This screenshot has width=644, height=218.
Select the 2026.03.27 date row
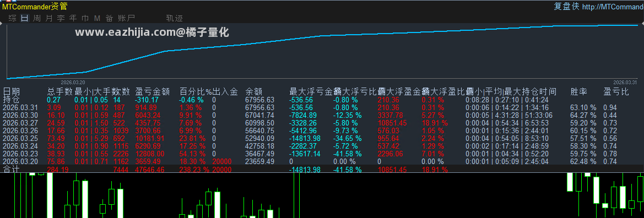[20, 123]
